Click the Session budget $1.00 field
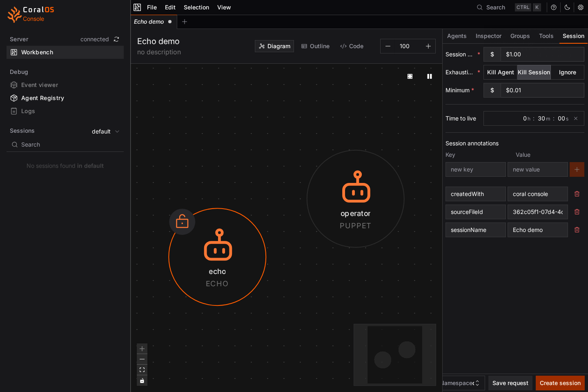 [x=542, y=54]
